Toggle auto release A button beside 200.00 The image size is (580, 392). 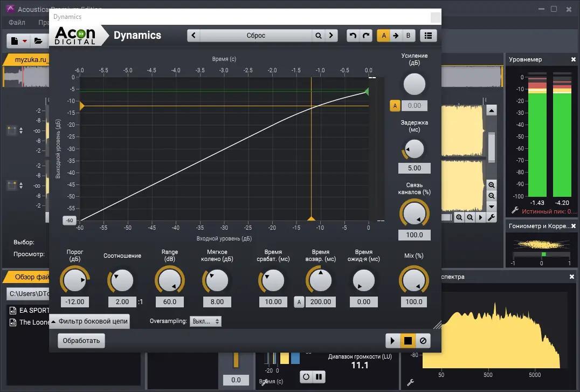coord(299,302)
